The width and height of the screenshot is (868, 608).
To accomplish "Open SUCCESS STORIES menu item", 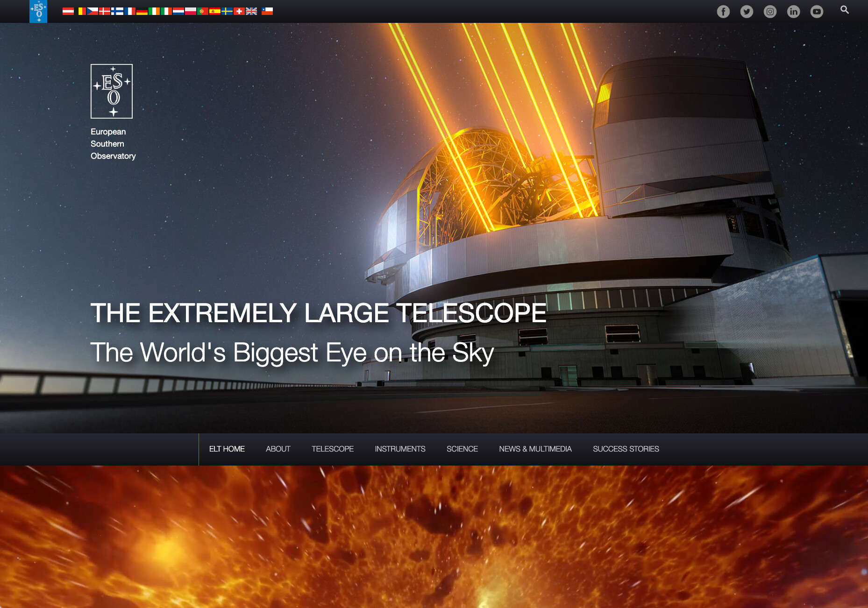I will [626, 449].
